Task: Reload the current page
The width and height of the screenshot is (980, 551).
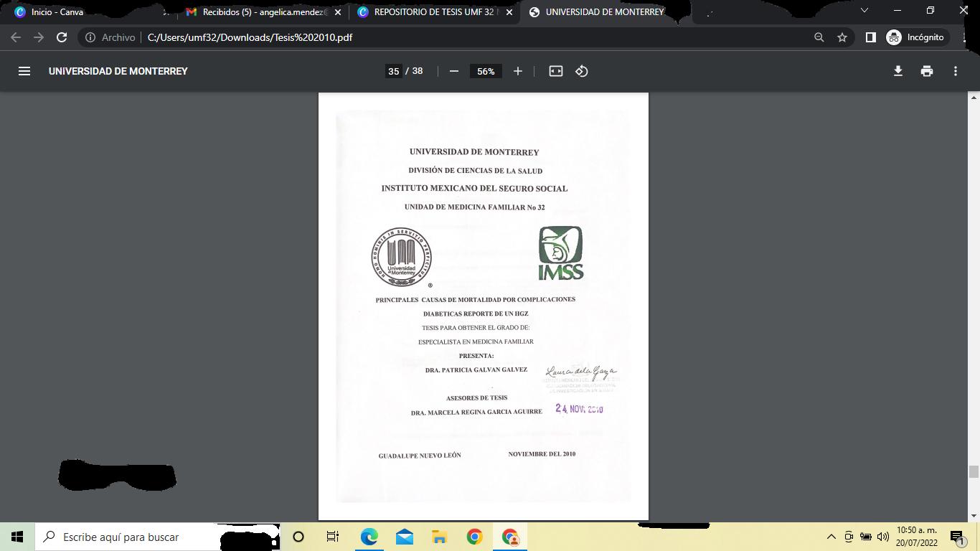Action: coord(62,37)
